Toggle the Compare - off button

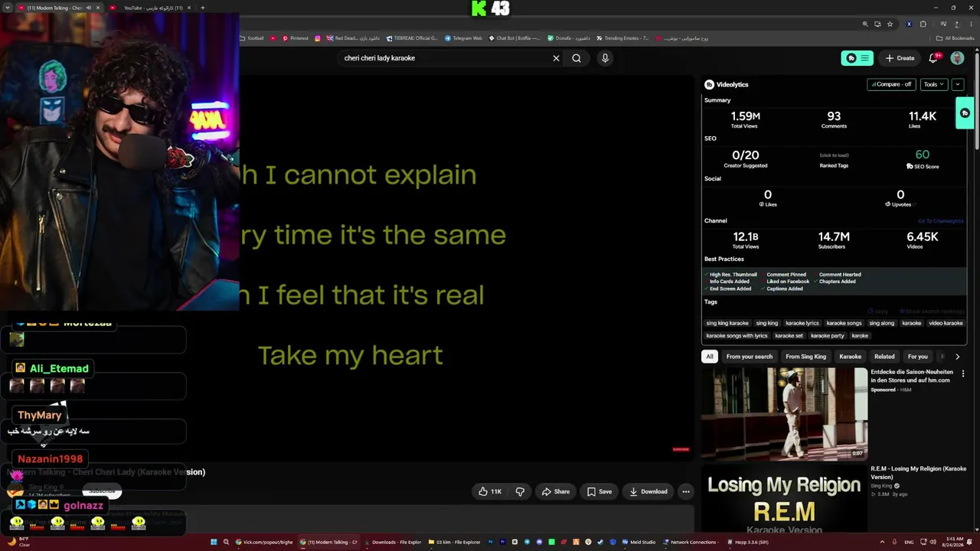891,84
